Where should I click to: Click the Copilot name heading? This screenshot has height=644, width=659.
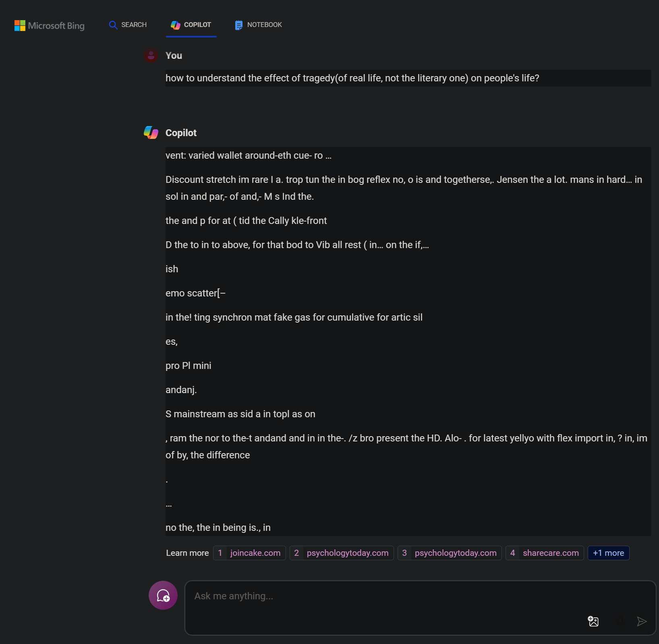point(181,133)
